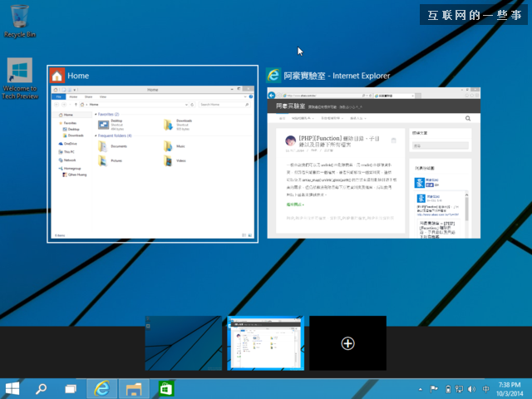The width and height of the screenshot is (532, 399).
Task: Open the Action Center flag icon
Action: 433,388
